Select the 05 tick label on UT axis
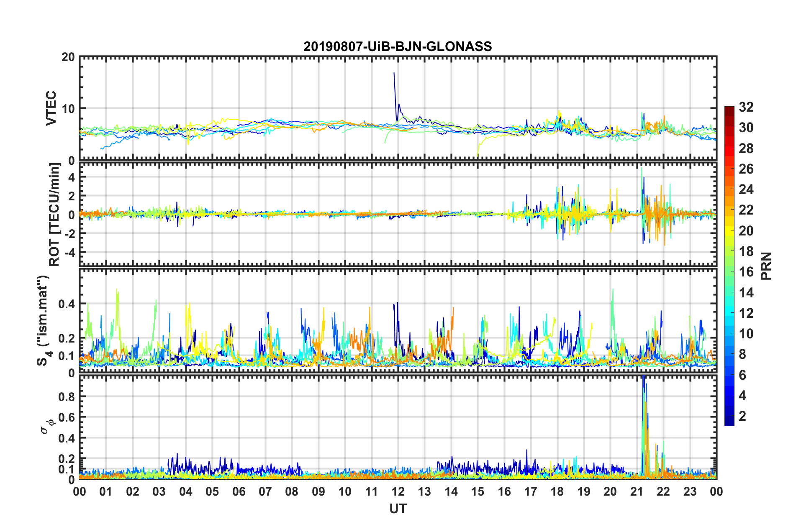The height and width of the screenshot is (532, 796). click(212, 491)
